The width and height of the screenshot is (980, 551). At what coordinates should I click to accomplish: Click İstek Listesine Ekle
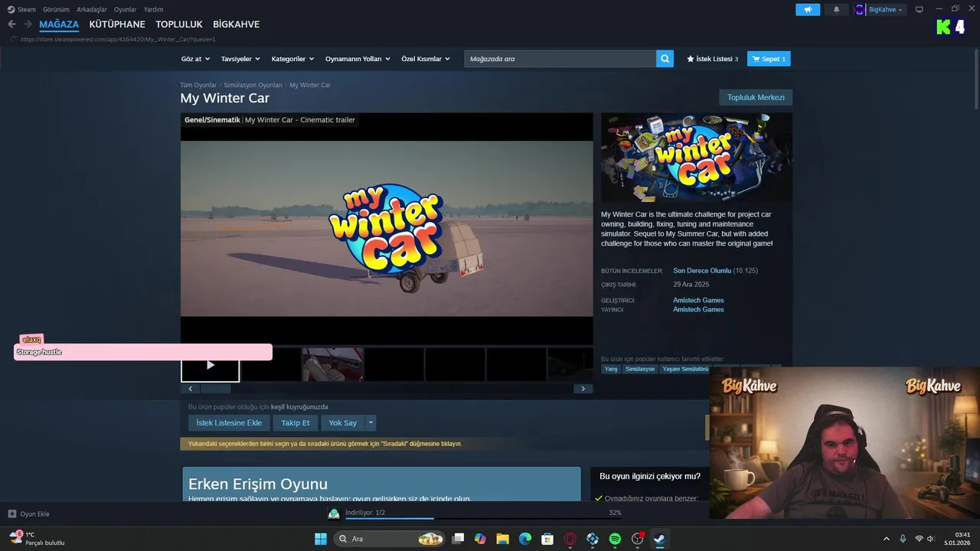tap(229, 422)
